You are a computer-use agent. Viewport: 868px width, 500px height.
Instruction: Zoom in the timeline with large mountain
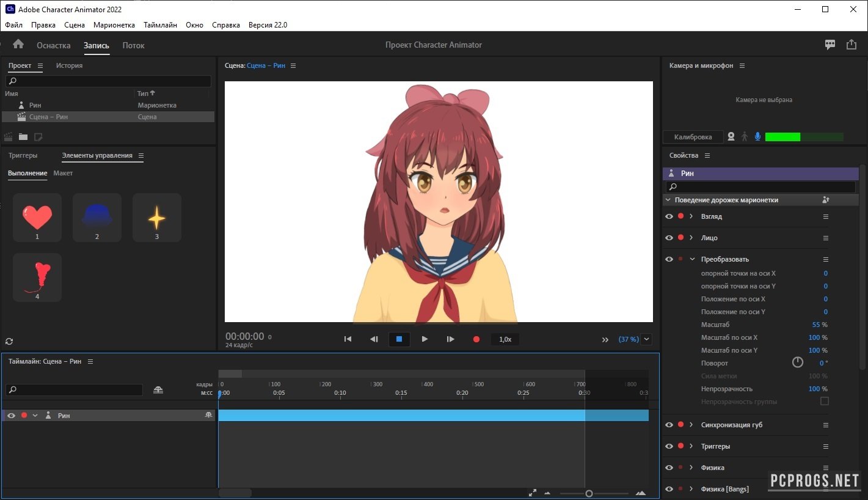[x=641, y=493]
